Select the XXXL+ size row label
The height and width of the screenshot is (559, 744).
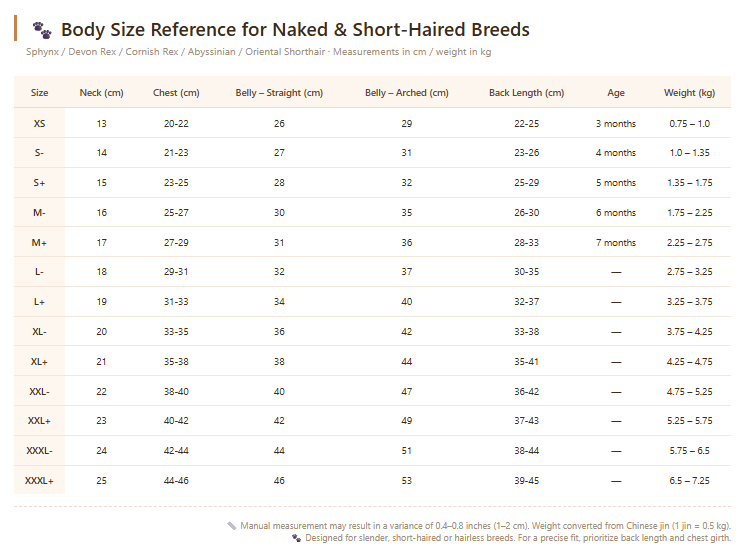tap(39, 481)
